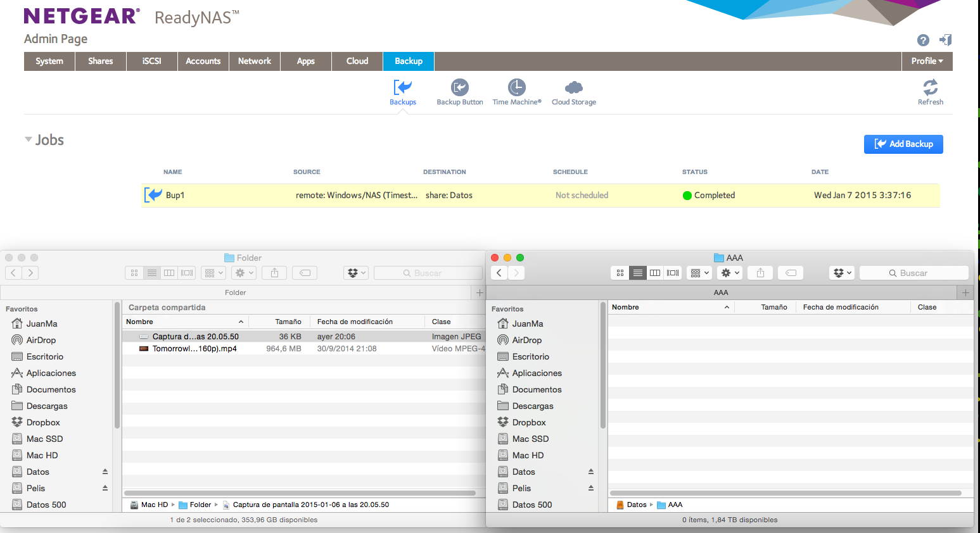Refresh the ReadyNAS admin page

click(x=931, y=92)
